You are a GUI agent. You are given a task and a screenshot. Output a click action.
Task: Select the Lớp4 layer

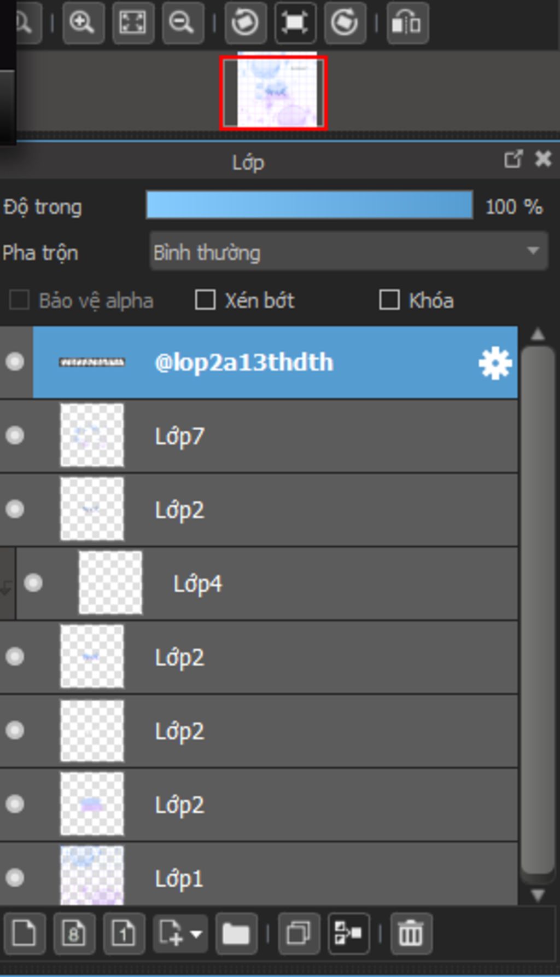click(267, 583)
